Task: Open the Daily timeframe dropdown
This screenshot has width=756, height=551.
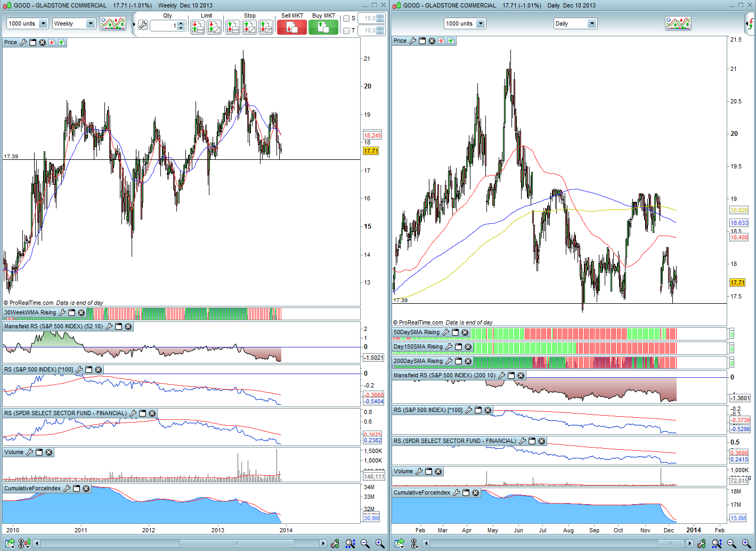Action: 591,23
